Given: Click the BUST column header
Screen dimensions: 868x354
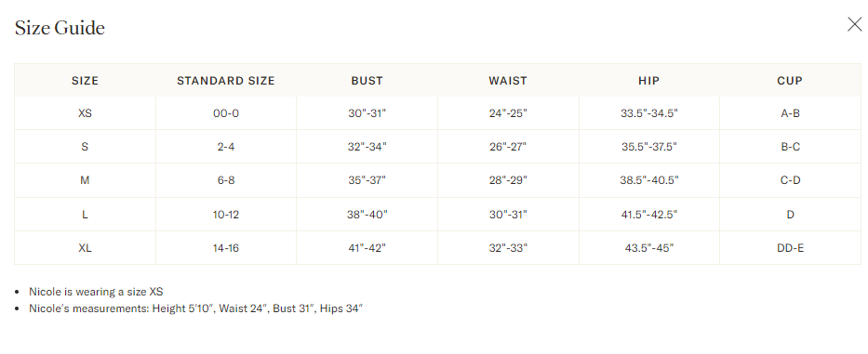Looking at the screenshot, I should (367, 81).
